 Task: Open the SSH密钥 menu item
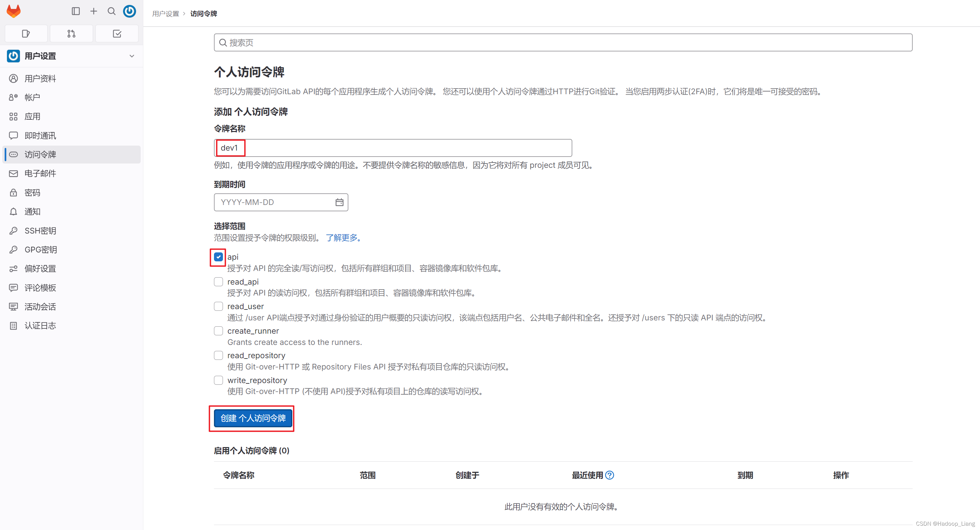(x=40, y=231)
